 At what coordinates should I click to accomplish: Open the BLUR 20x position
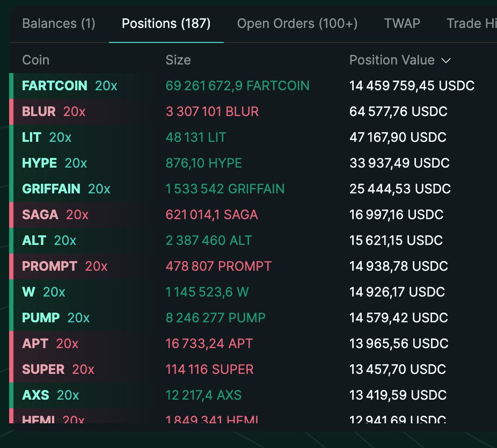54,111
